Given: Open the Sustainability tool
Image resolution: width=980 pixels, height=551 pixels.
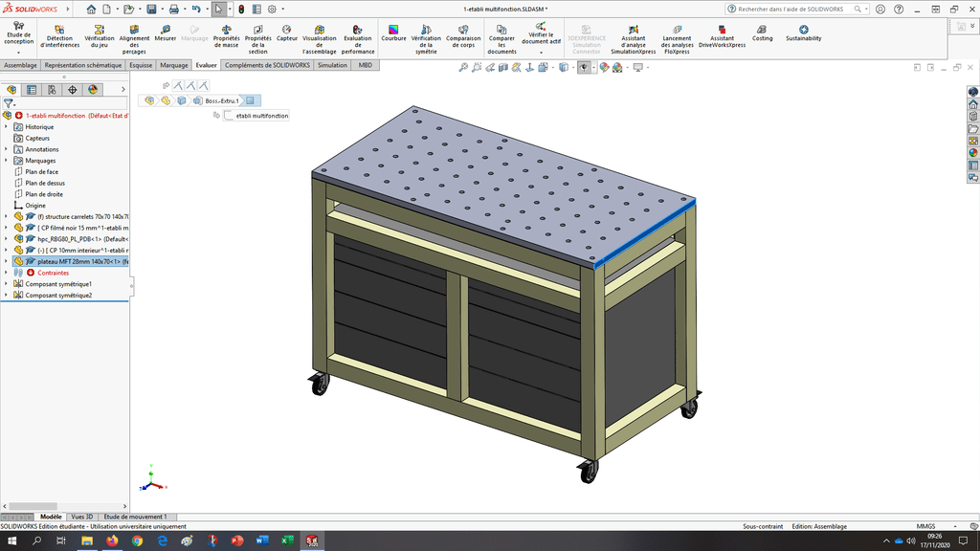Looking at the screenshot, I should [x=803, y=33].
